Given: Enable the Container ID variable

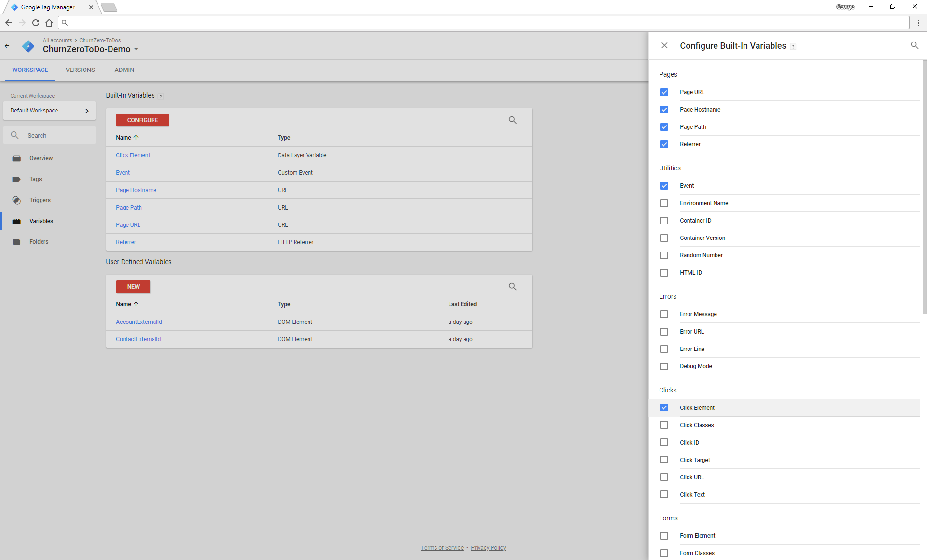Looking at the screenshot, I should point(664,221).
